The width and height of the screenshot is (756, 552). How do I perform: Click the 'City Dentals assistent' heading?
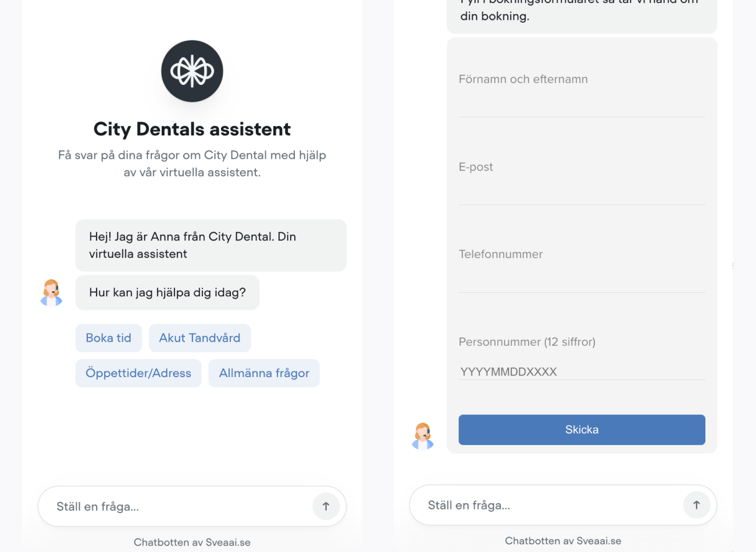click(x=192, y=129)
